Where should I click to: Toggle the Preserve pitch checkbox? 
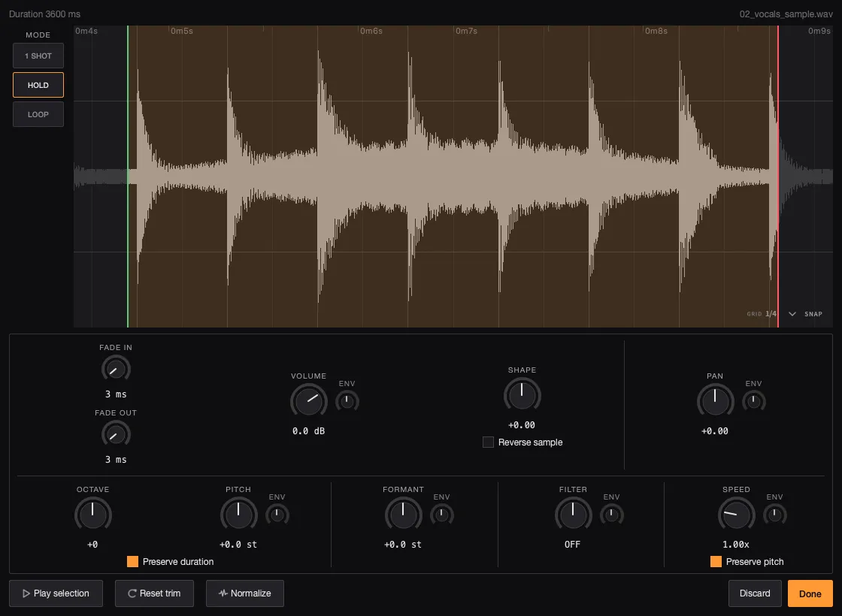tap(716, 561)
